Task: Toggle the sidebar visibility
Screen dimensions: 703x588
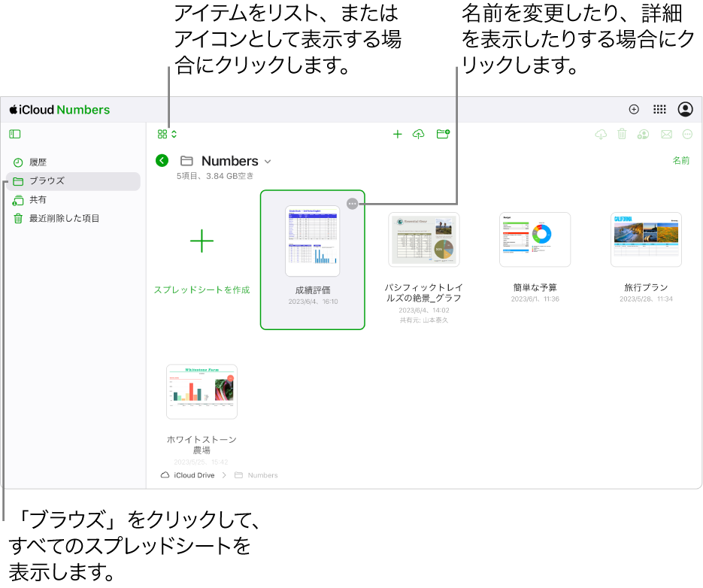Action: click(14, 134)
